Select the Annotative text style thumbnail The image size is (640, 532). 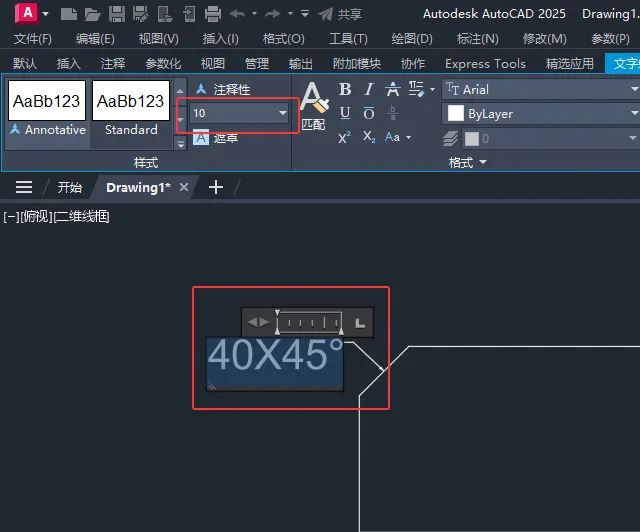click(47, 109)
